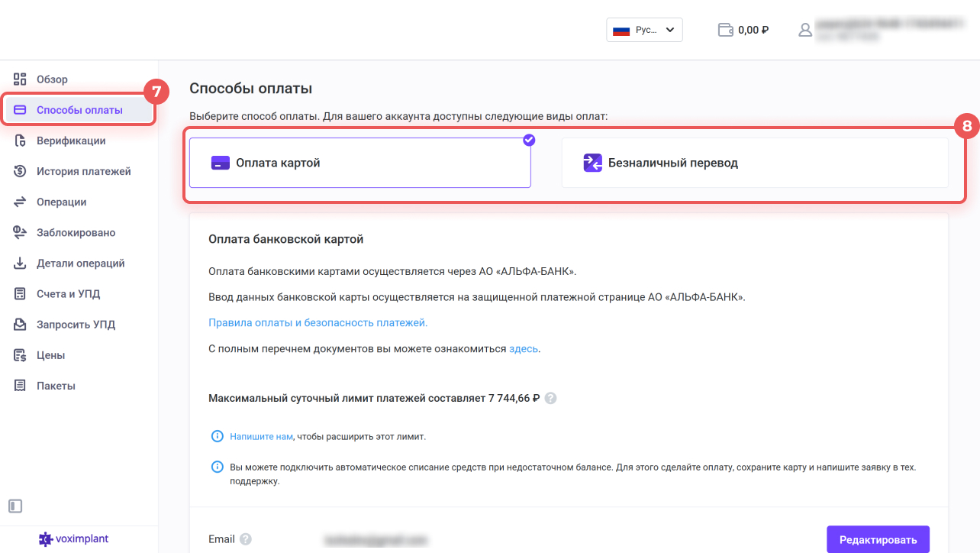Select the Безналичный перевод payment option
Viewport: 980px width, 553px height.
tap(754, 163)
